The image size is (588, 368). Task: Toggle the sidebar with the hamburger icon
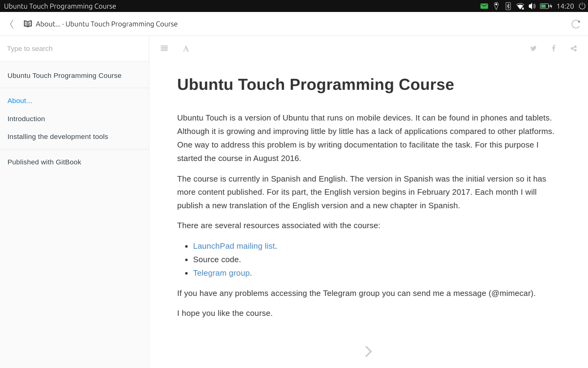point(164,48)
